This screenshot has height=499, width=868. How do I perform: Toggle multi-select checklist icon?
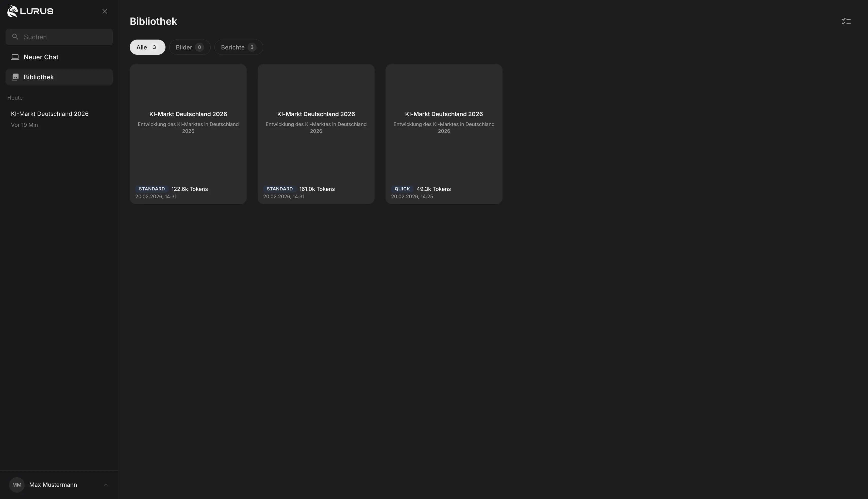tap(846, 21)
